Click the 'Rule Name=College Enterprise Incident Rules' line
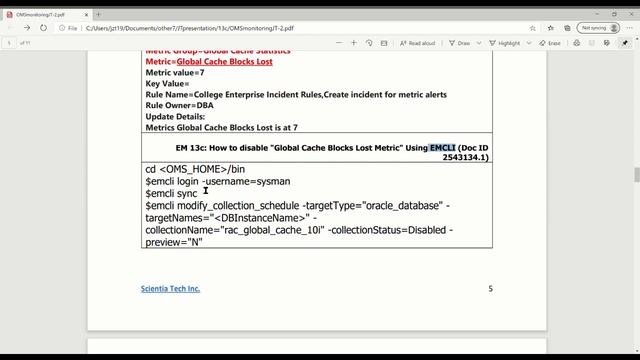 pyautogui.click(x=296, y=95)
